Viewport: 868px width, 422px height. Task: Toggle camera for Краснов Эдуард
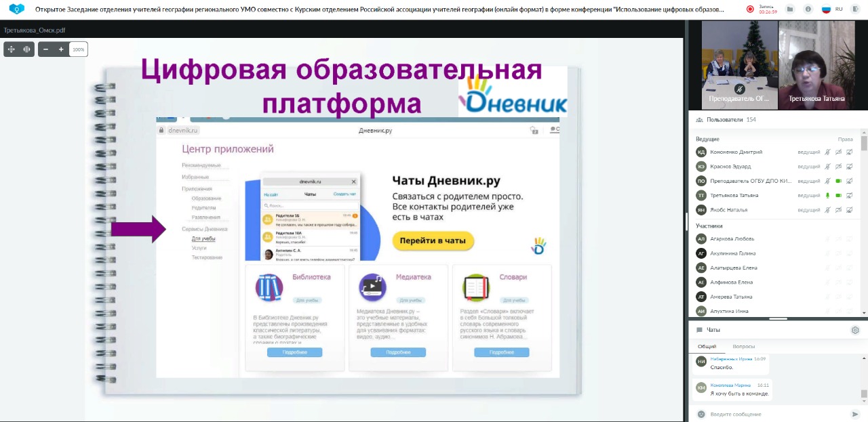click(838, 167)
